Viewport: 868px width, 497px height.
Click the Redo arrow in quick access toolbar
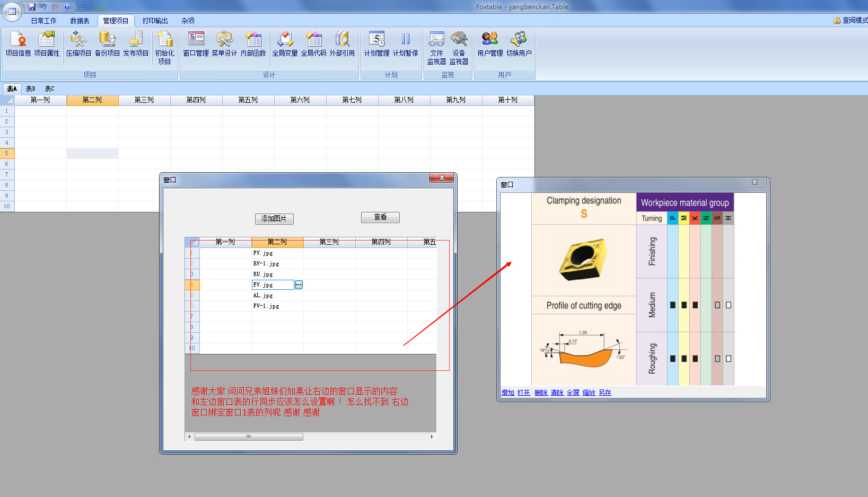pyautogui.click(x=55, y=7)
